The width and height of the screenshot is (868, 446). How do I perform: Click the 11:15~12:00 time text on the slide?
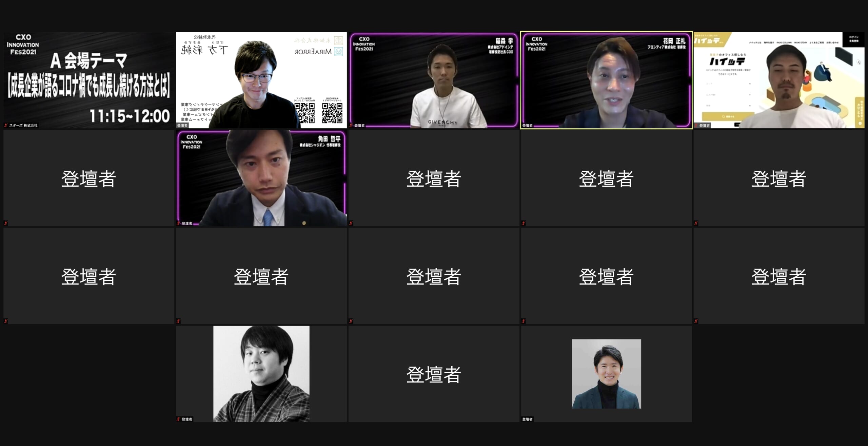(130, 116)
